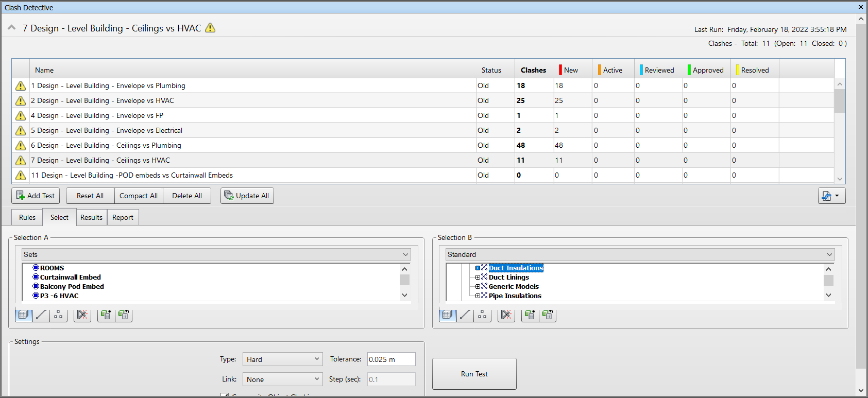Toggle Surfaces geometry button in Selection A
Viewport: 868px width, 398px height.
pyautogui.click(x=24, y=315)
